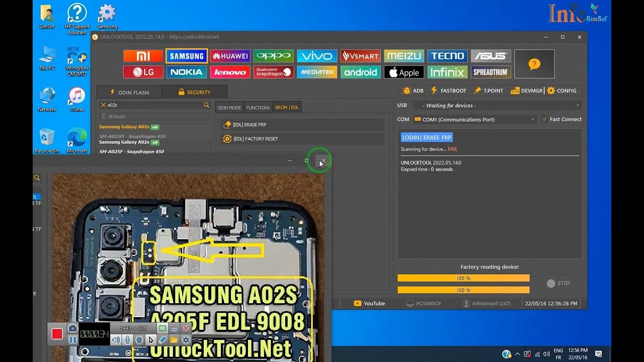Select the Xiaomi MI brand tile
Screen dimensions: 644x362
[x=143, y=56]
